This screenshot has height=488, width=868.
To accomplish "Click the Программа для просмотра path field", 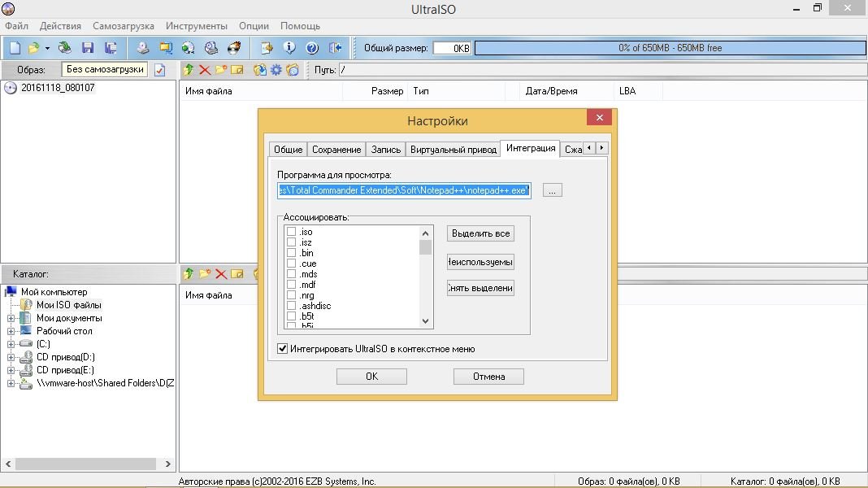I will [403, 190].
